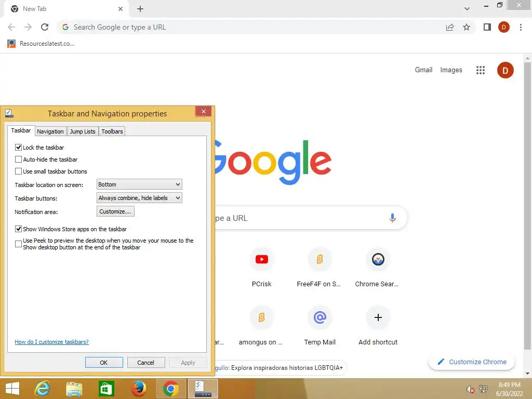Select the Taskbar tab
Viewport: 532px width, 399px height.
click(x=21, y=130)
